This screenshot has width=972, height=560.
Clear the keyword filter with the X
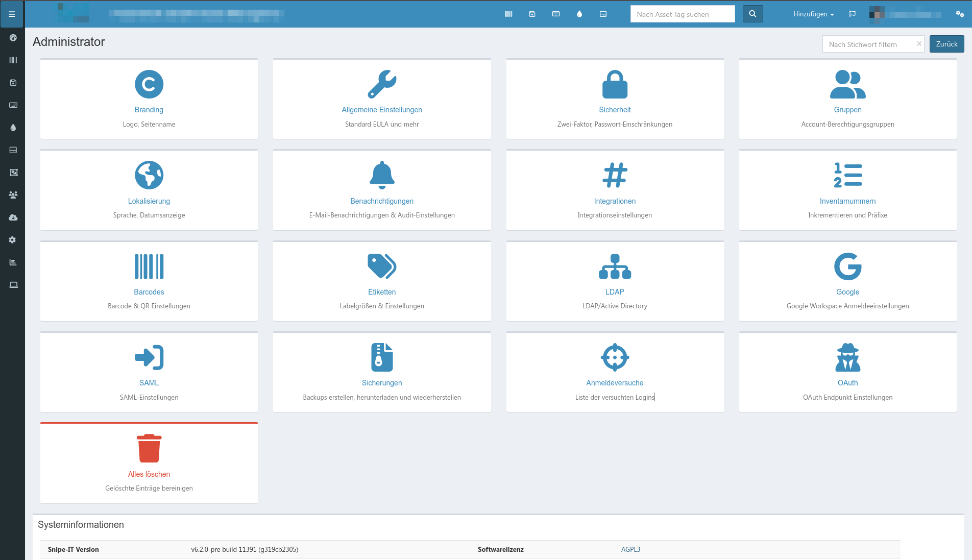tap(919, 44)
